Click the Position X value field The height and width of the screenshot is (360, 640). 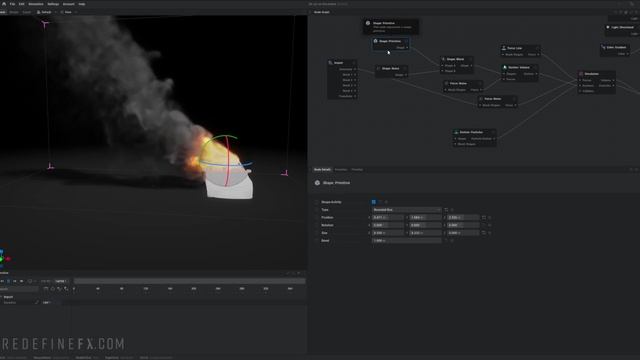[387, 218]
